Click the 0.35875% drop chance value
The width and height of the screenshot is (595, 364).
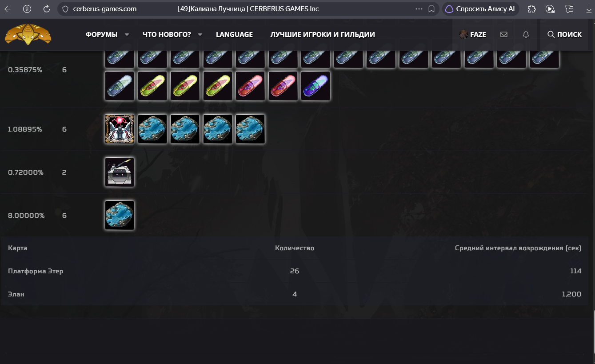point(25,70)
